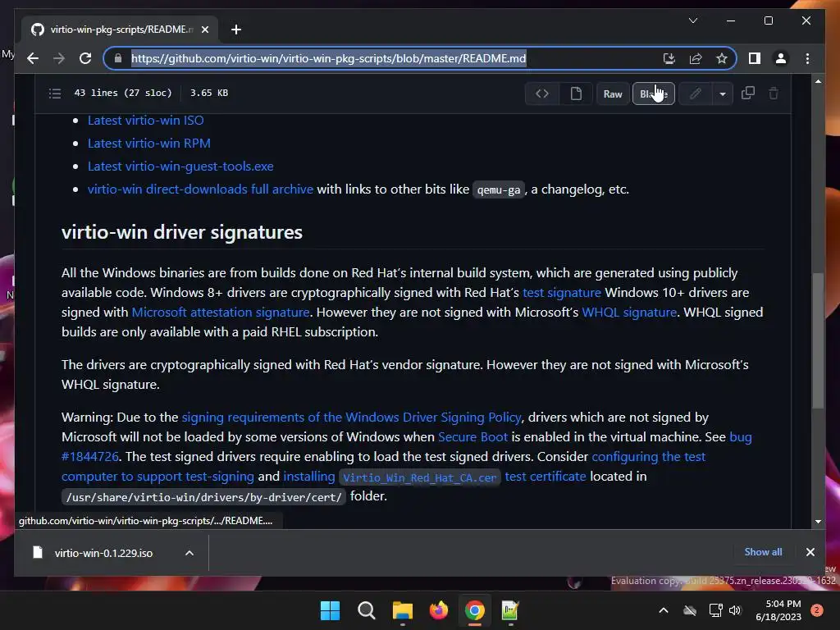Screen dimensions: 840x630
Task: Open volume control tray icon
Action: pyautogui.click(x=735, y=610)
